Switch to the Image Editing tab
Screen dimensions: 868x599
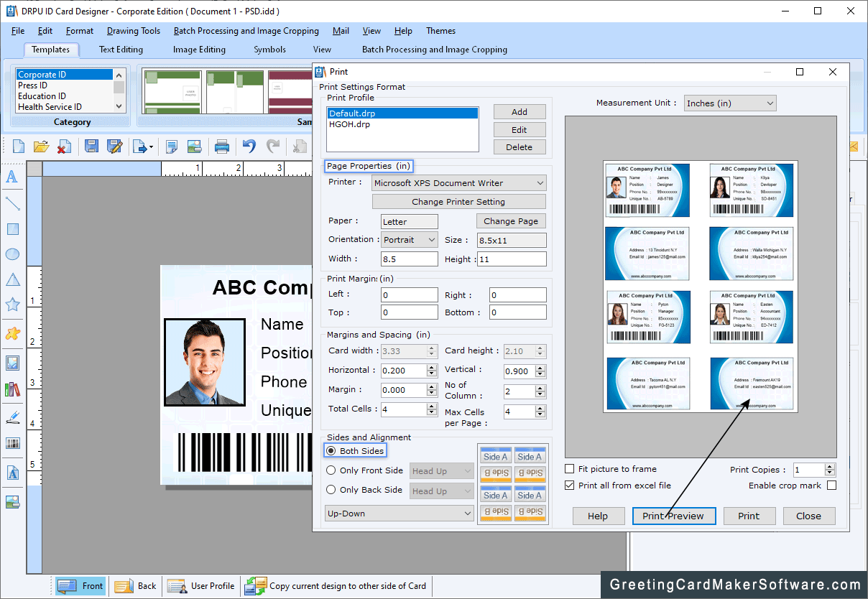(x=199, y=50)
